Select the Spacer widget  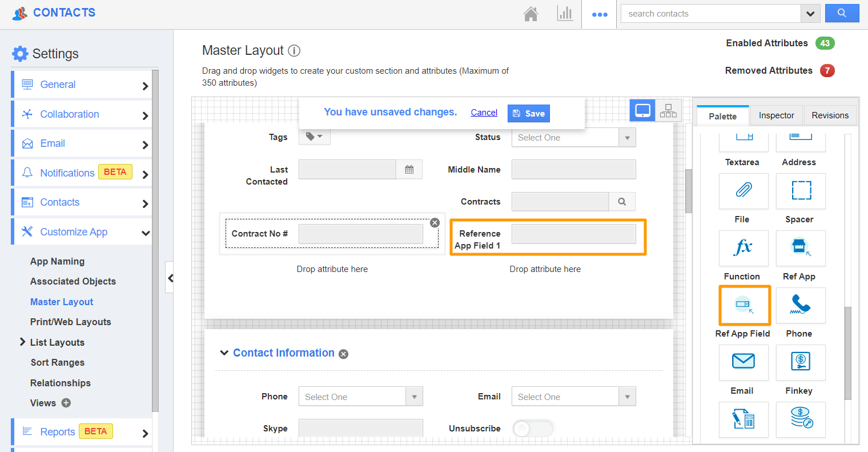(x=800, y=191)
